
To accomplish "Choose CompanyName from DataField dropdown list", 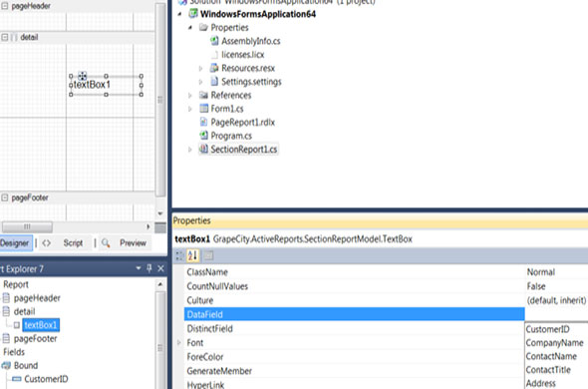I will 556,343.
